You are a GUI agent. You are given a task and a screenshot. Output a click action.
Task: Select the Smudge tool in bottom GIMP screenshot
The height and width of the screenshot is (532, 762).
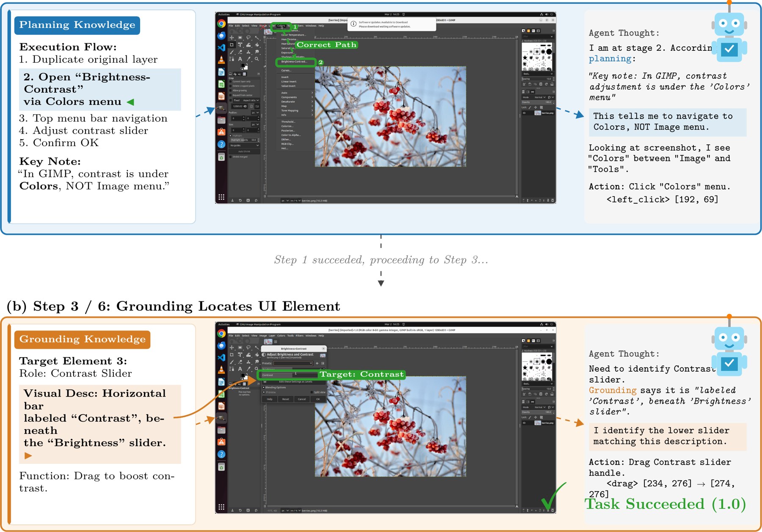coord(257,362)
